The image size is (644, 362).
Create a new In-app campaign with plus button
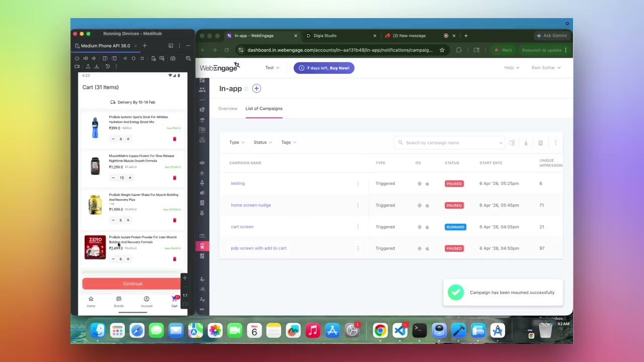256,88
